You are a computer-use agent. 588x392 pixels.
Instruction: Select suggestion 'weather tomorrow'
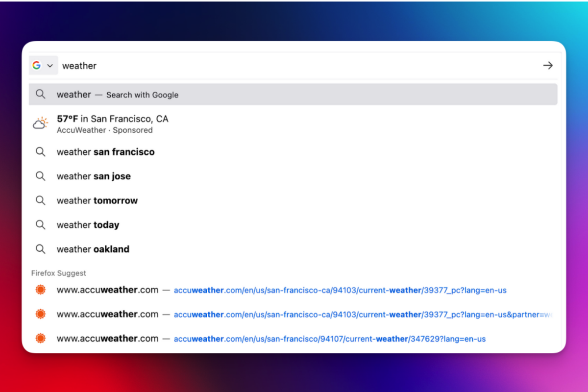click(x=293, y=200)
